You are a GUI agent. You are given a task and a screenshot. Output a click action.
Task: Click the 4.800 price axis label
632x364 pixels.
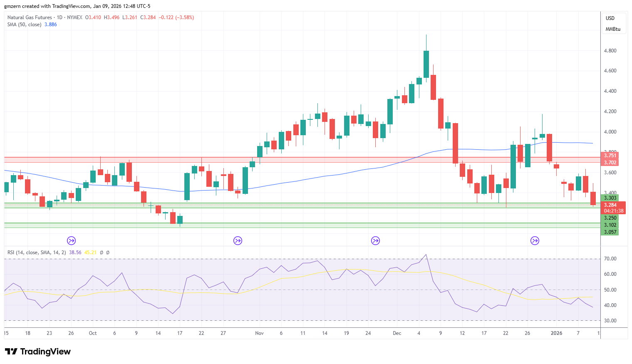click(610, 51)
